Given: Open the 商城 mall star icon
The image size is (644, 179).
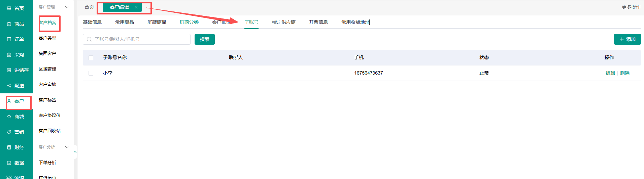Looking at the screenshot, I should point(9,117).
